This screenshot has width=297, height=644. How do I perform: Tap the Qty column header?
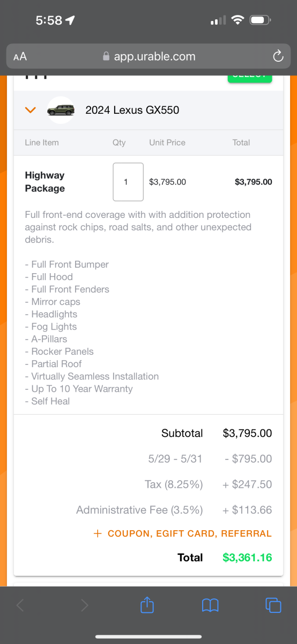[119, 142]
